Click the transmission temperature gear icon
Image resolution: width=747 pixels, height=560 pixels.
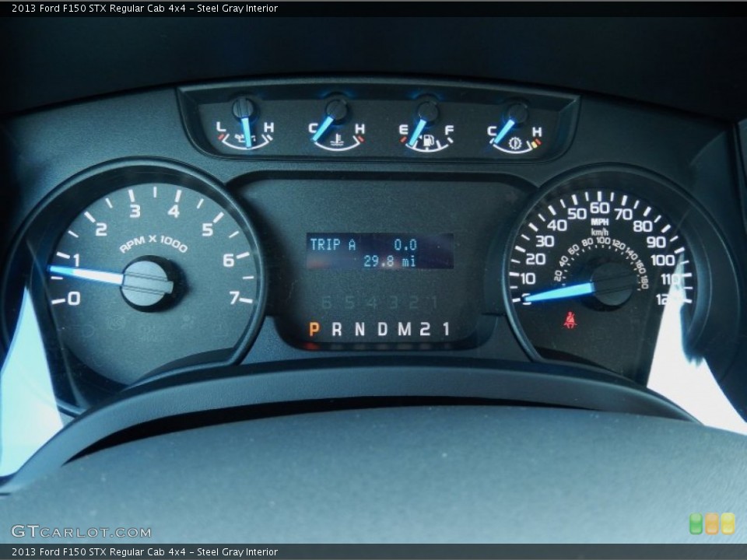pyautogui.click(x=514, y=143)
